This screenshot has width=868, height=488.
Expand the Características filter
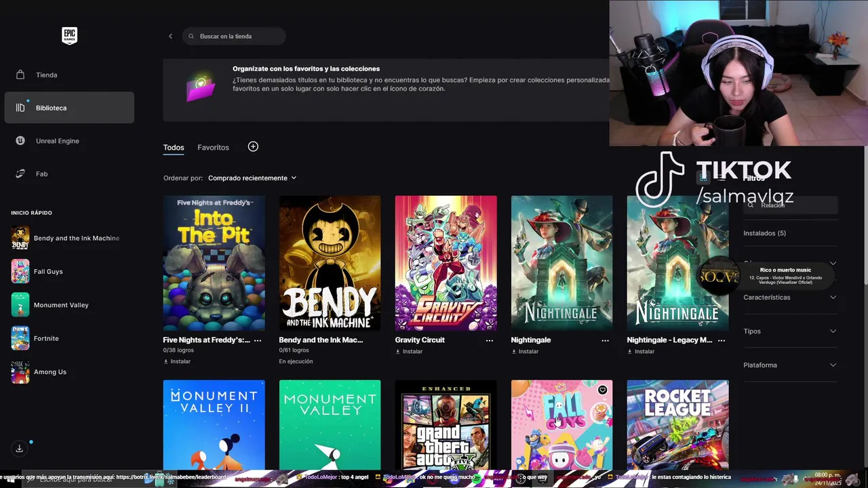pyautogui.click(x=790, y=297)
